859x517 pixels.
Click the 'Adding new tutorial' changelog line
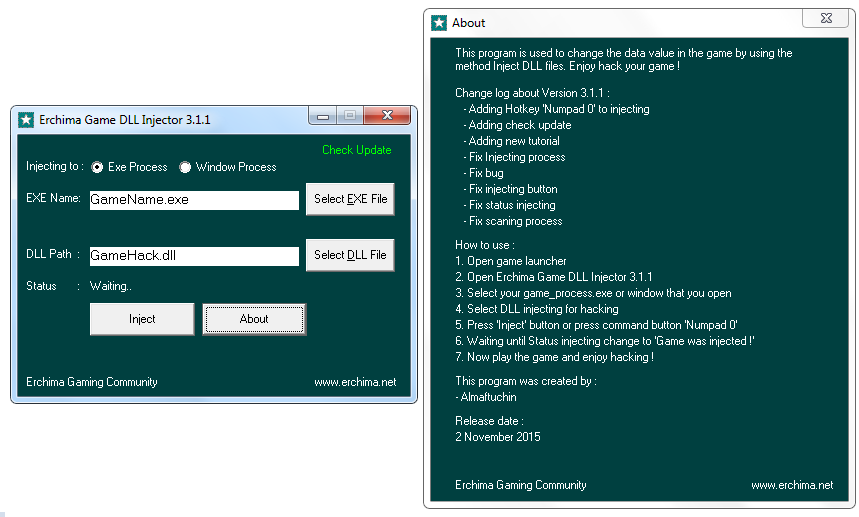coord(512,141)
